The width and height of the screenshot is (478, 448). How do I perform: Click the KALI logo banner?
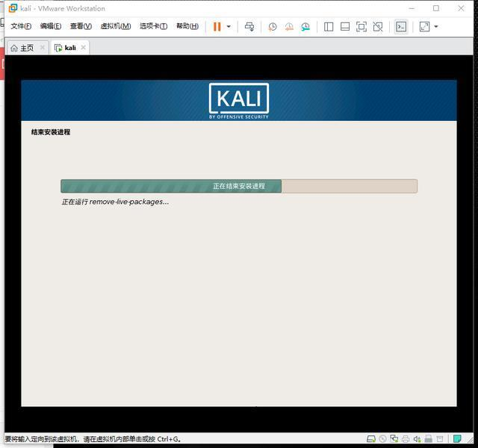point(239,101)
